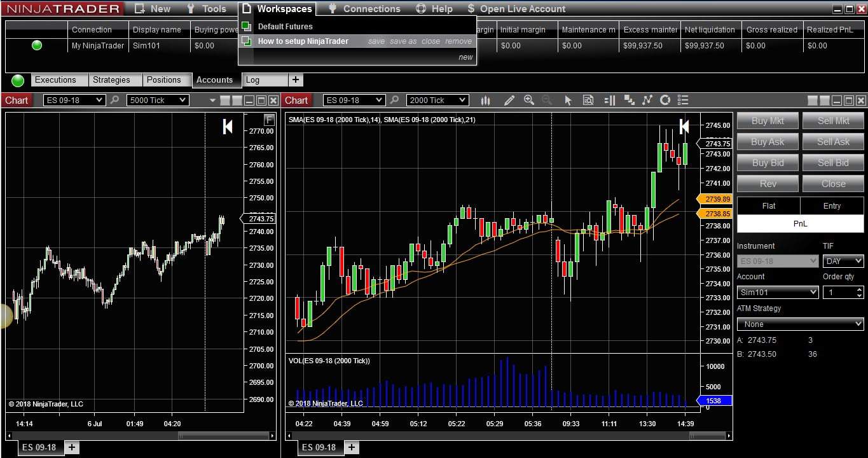
Task: Open the small arrow menu in left chart title bar
Action: coord(212,101)
